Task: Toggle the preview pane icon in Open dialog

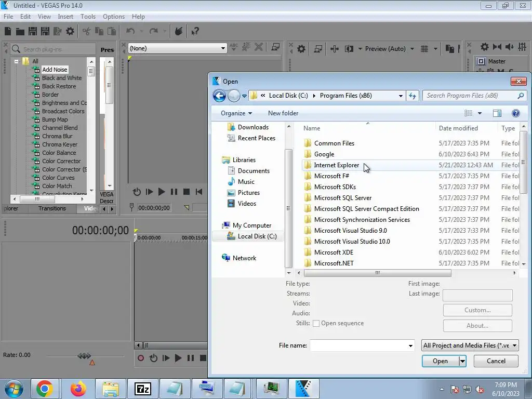Action: [497, 113]
